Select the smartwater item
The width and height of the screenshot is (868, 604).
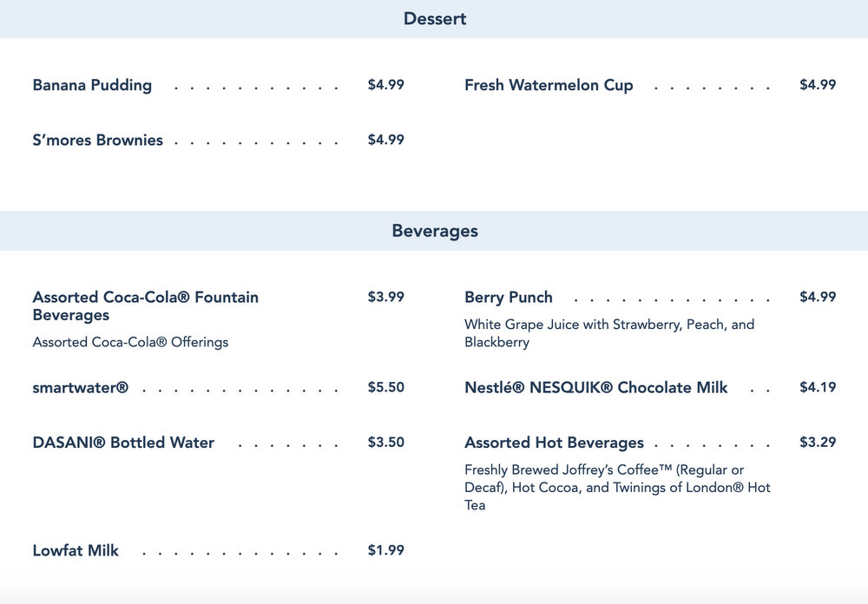click(80, 387)
